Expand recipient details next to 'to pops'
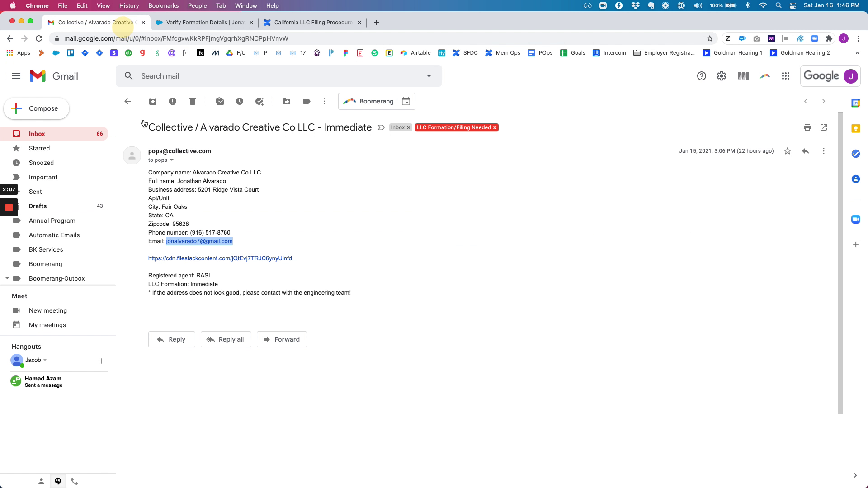 (172, 160)
